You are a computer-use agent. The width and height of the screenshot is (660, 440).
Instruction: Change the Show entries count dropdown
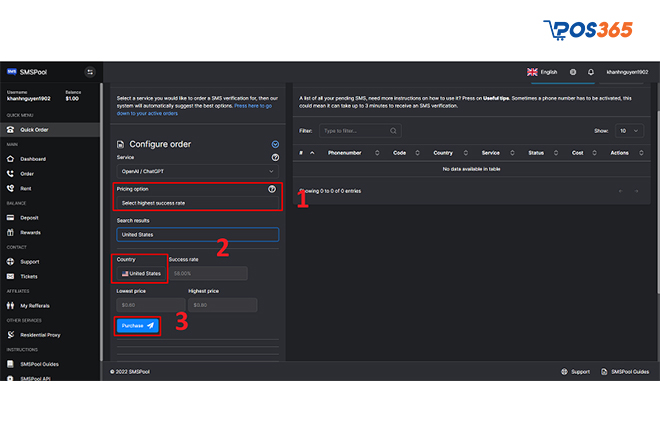(x=630, y=131)
